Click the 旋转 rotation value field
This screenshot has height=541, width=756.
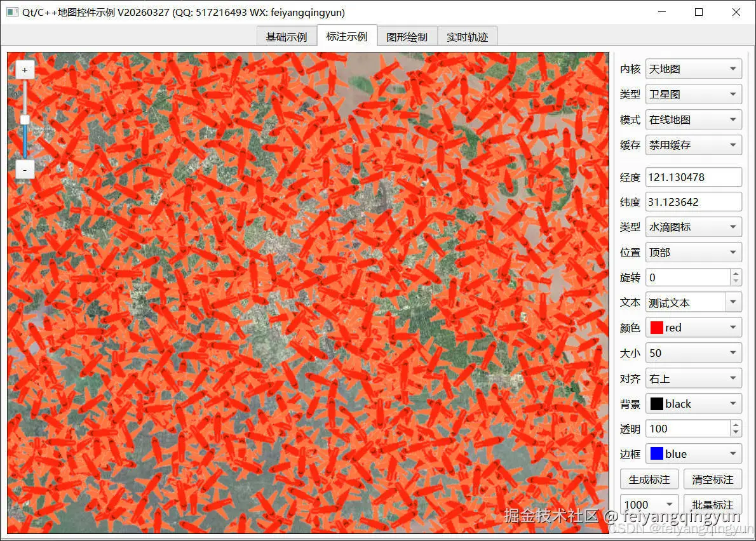click(688, 277)
